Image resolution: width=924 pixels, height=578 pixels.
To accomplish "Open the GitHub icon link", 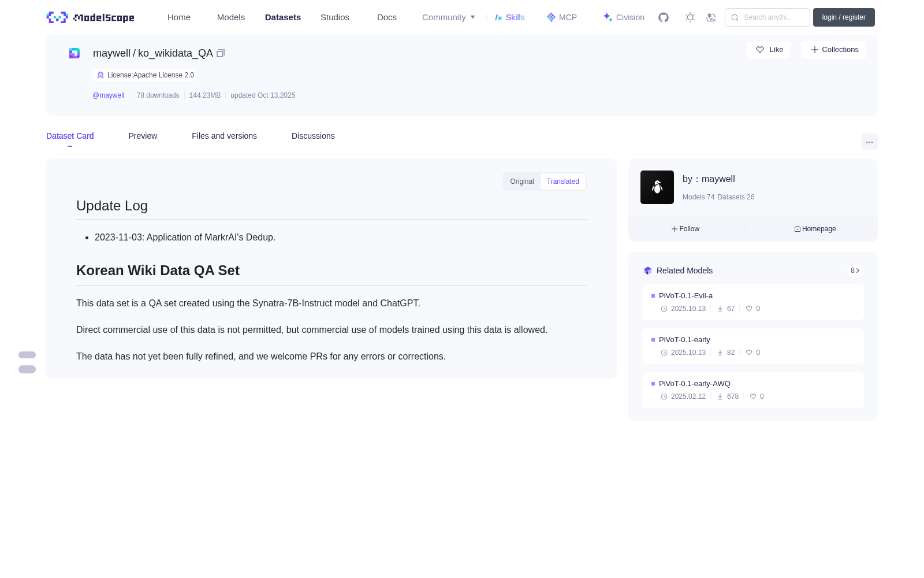I will click(x=664, y=17).
